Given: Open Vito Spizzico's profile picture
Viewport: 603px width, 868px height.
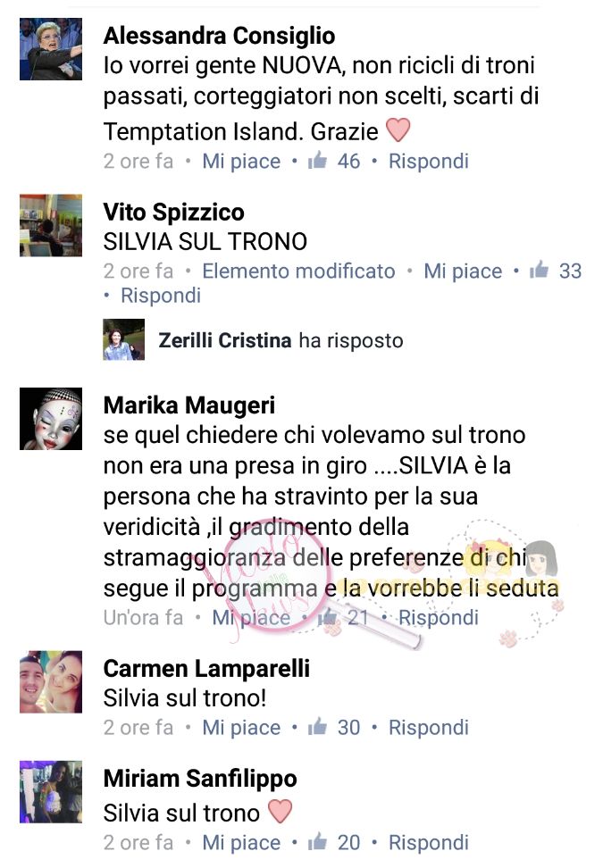Looking at the screenshot, I should click(x=51, y=225).
